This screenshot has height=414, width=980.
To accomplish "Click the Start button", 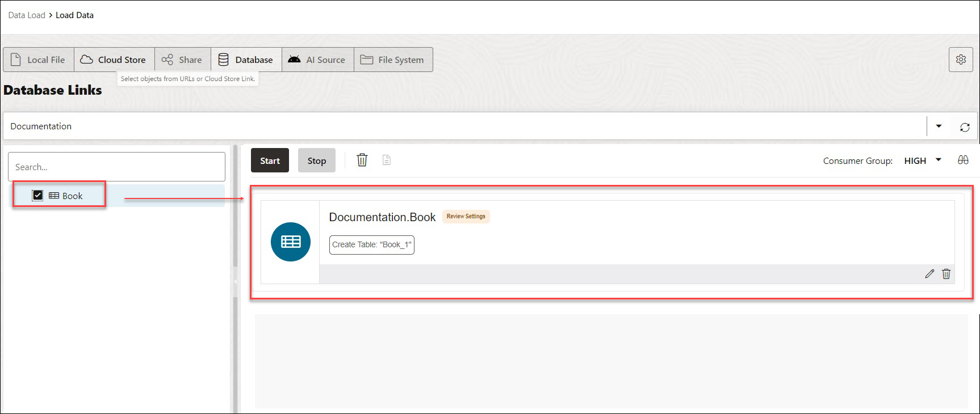I will pos(270,160).
